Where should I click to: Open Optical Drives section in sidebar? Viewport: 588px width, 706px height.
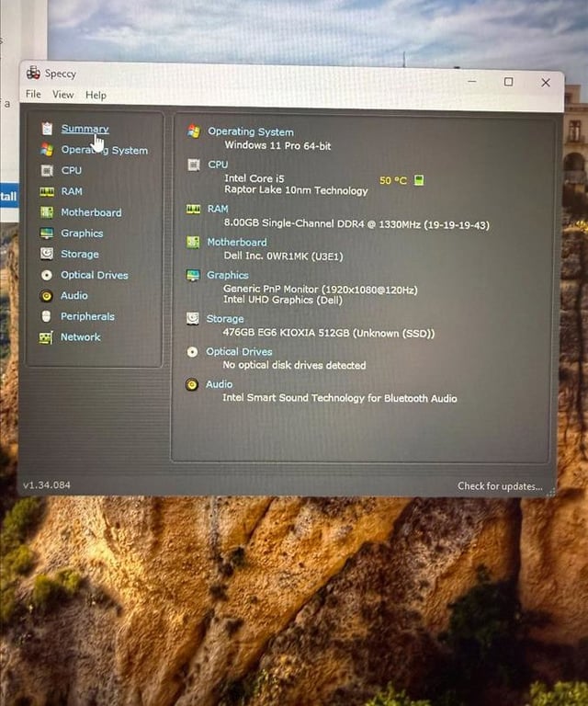click(95, 275)
